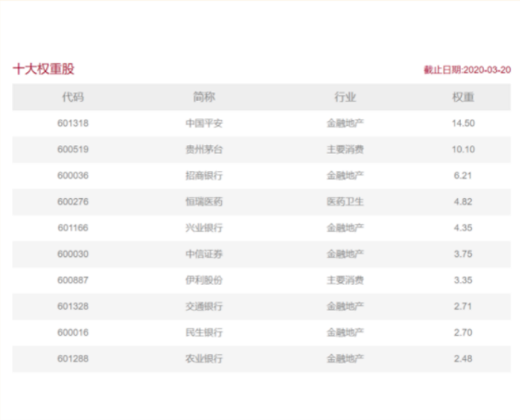This screenshot has height=420, width=520.
Task: Click the 简称 column header
Action: (204, 97)
